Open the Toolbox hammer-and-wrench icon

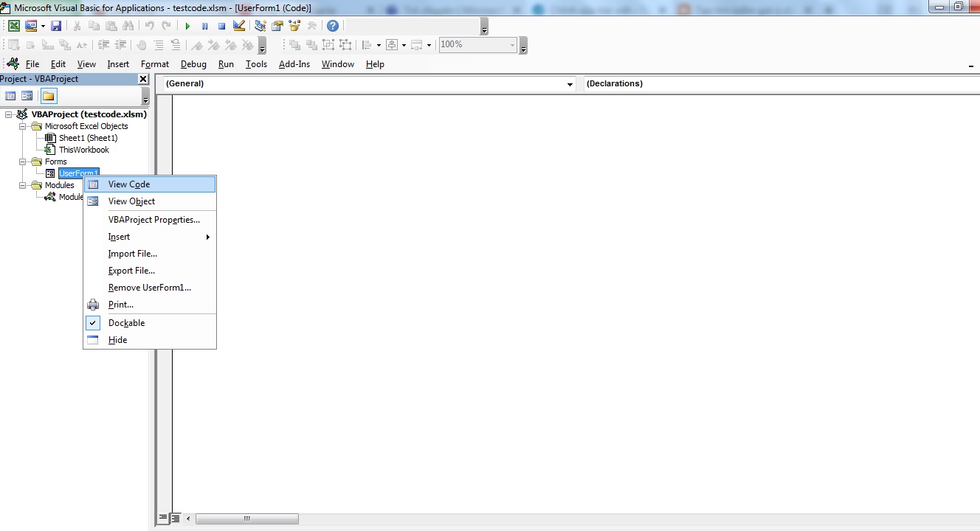tap(311, 26)
